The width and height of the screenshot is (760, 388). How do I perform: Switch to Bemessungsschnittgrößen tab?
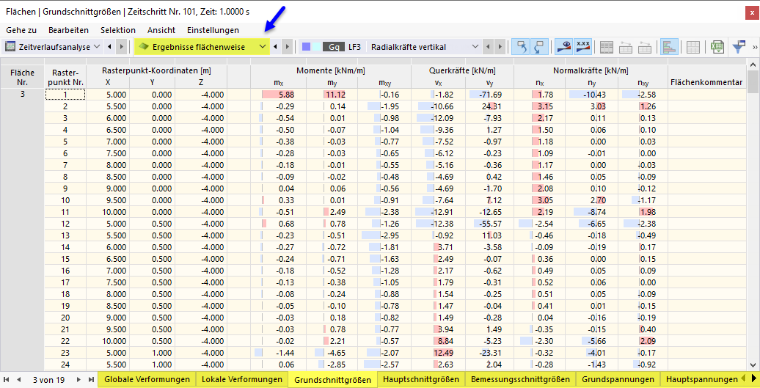coord(521,379)
